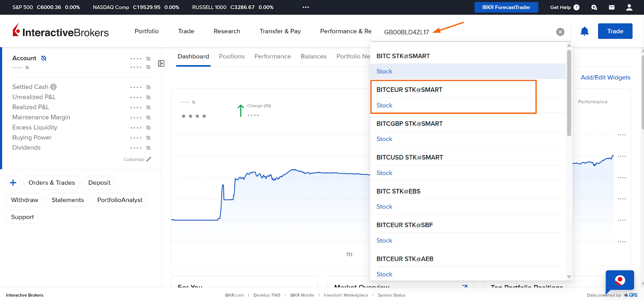Open System Status footer link
The image size is (644, 301).
(x=392, y=295)
